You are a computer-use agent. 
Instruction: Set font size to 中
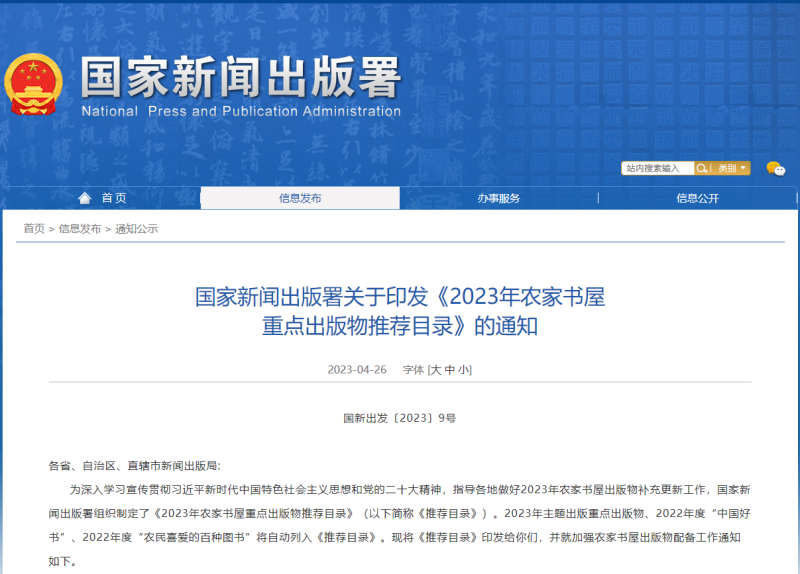(449, 370)
